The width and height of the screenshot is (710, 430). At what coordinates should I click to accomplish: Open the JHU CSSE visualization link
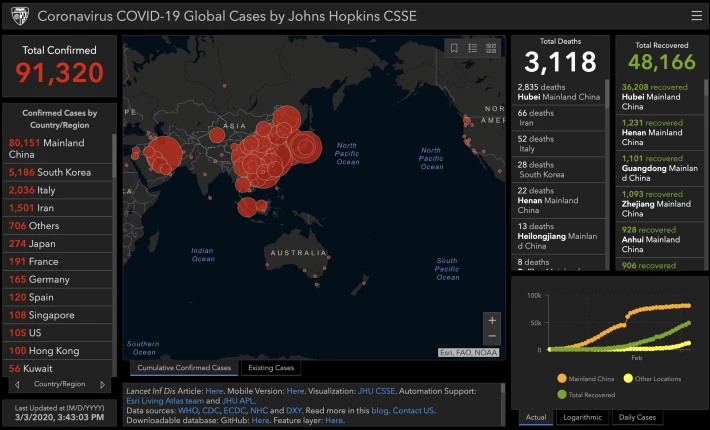376,391
